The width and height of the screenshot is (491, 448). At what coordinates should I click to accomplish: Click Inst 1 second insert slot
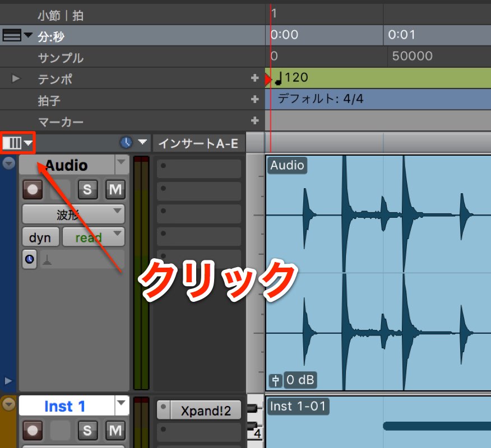coord(199,432)
